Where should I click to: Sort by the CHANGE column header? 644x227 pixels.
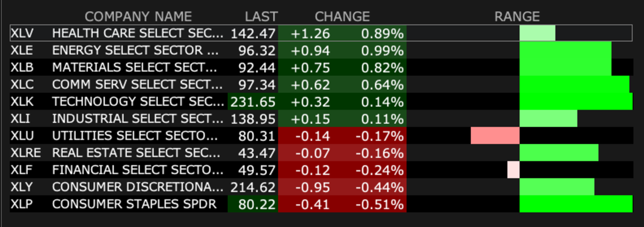click(342, 17)
